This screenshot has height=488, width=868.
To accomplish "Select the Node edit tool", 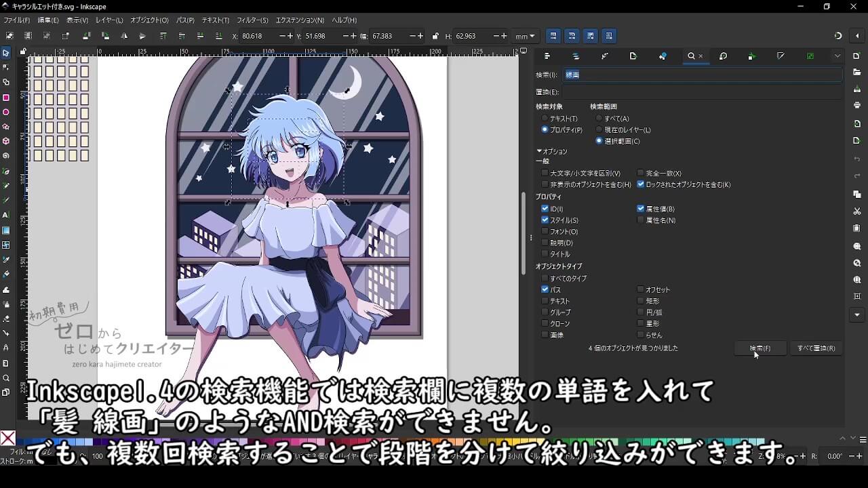I will point(6,67).
